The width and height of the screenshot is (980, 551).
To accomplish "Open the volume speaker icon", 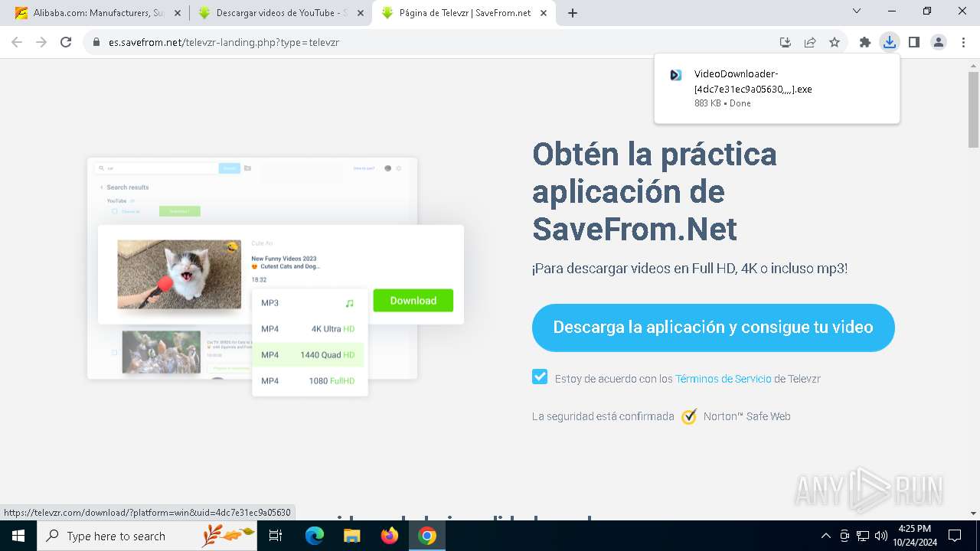I will [x=881, y=536].
